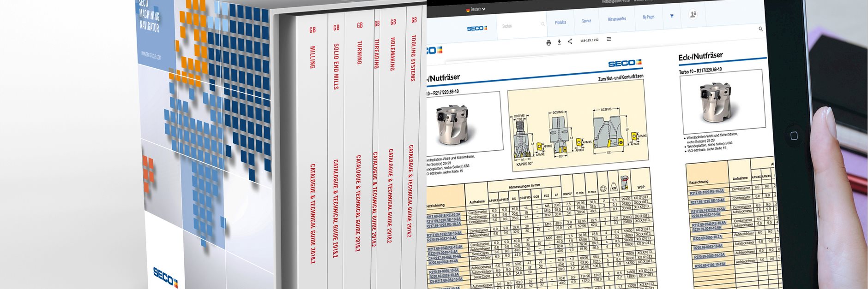Open product link R220.69-0052-10-5A
Viewport: 868px width, 289px height.
click(444, 276)
